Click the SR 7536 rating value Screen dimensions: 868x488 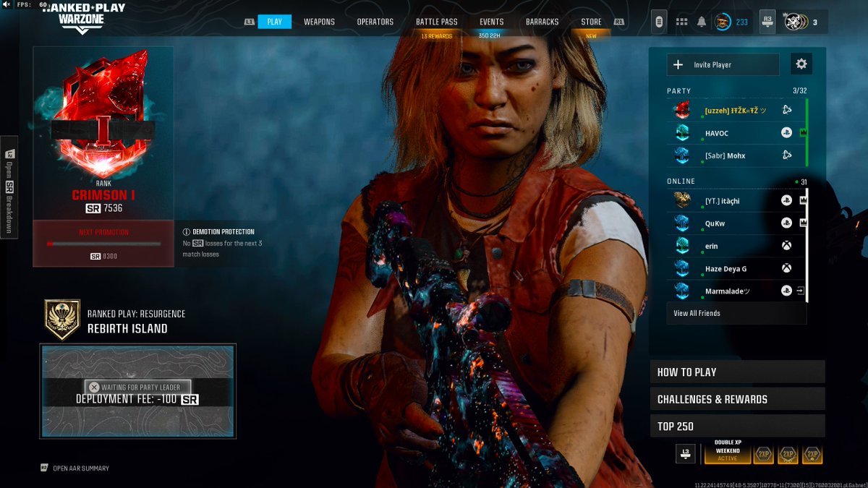click(103, 209)
